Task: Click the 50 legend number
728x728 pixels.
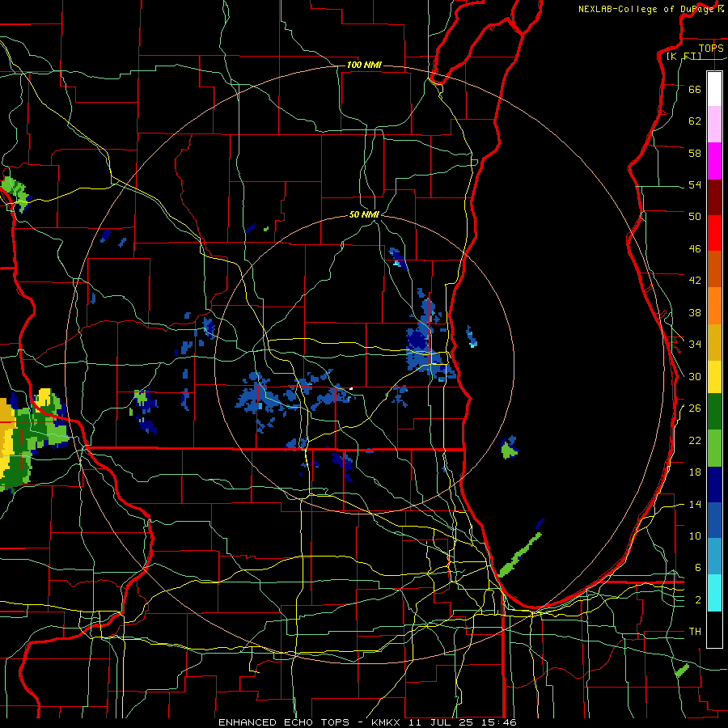Action: [695, 216]
